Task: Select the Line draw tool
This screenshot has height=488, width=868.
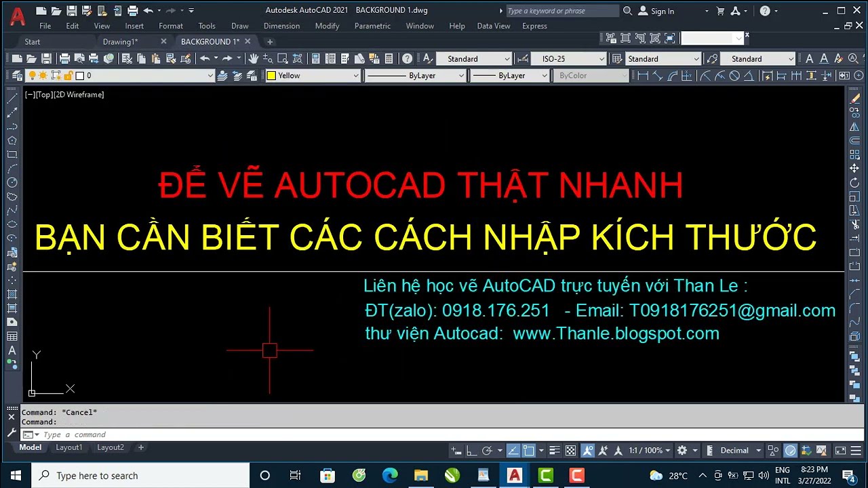Action: [x=12, y=99]
